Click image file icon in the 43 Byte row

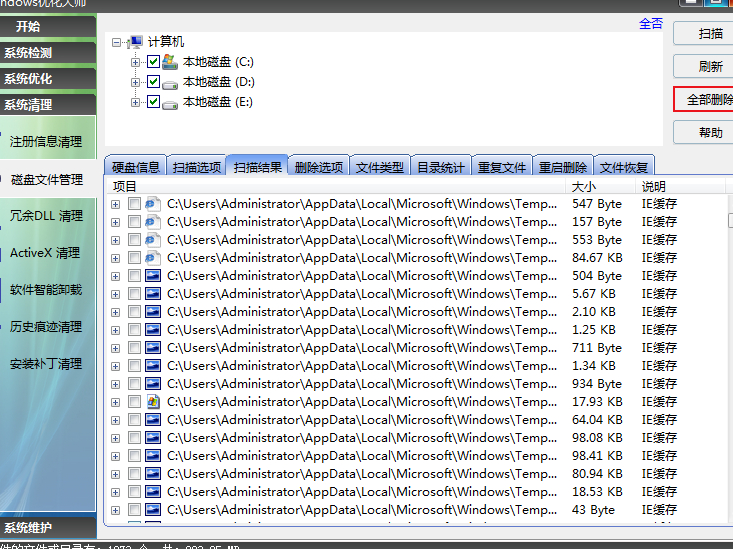point(153,510)
